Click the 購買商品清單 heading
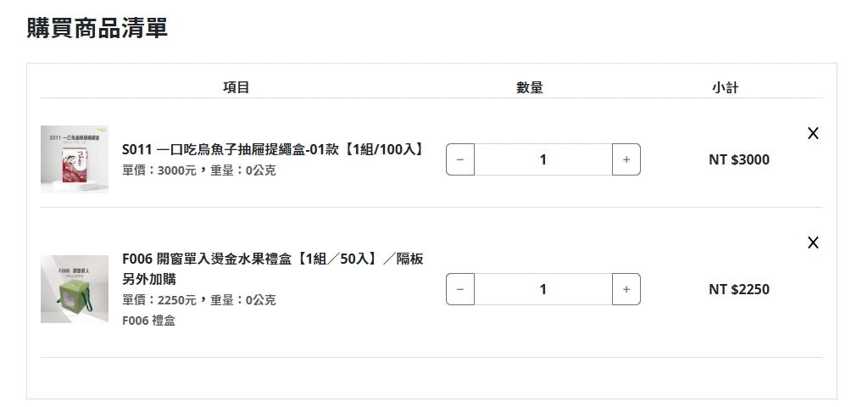This screenshot has height=407, width=868. 97,27
